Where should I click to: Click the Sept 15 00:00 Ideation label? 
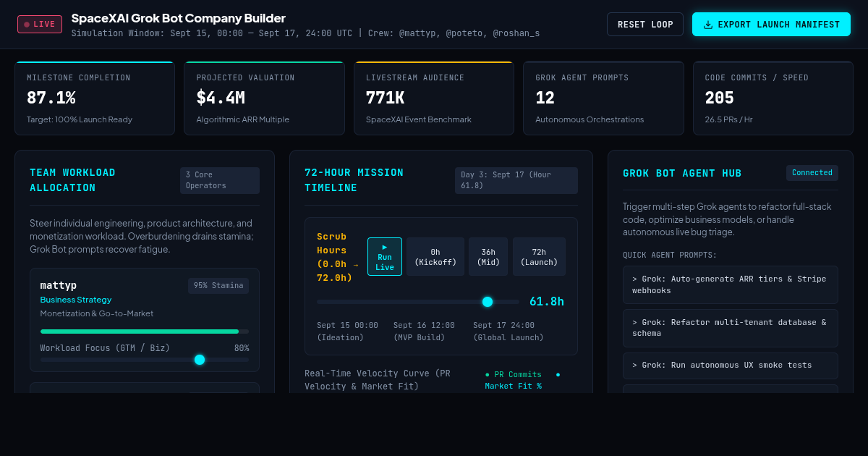click(x=347, y=332)
